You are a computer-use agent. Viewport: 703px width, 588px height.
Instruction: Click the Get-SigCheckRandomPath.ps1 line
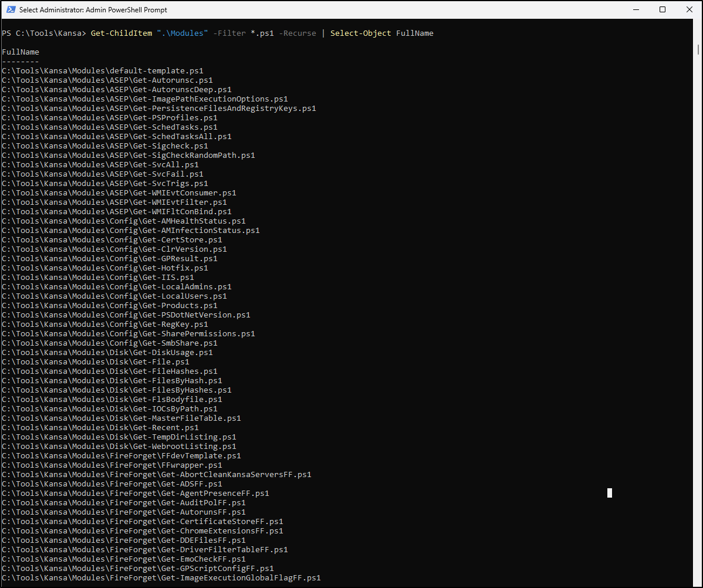pyautogui.click(x=129, y=156)
